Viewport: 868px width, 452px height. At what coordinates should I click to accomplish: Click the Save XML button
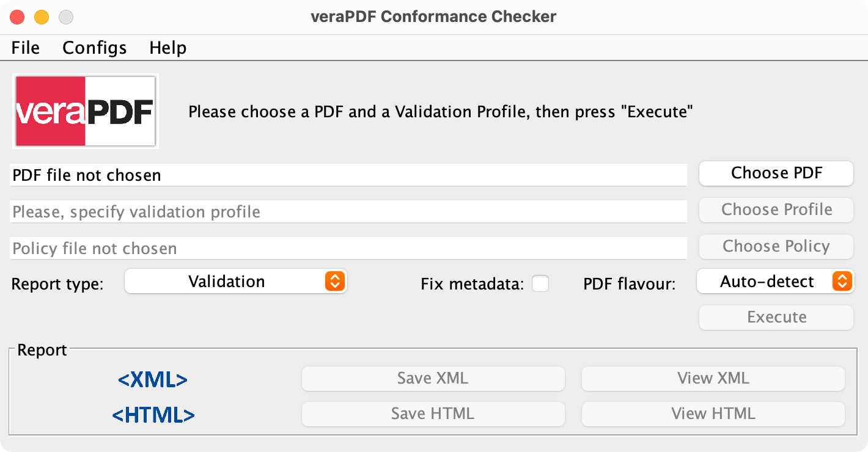point(433,378)
